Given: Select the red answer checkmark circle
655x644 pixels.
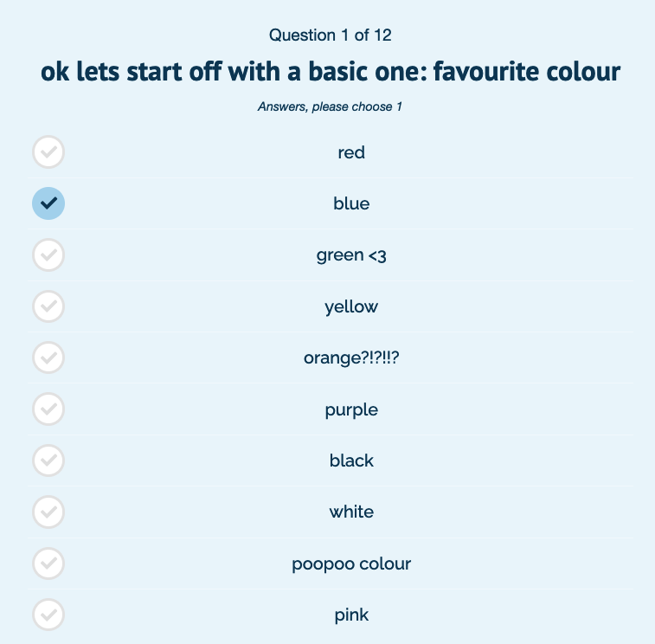Looking at the screenshot, I should pos(48,152).
